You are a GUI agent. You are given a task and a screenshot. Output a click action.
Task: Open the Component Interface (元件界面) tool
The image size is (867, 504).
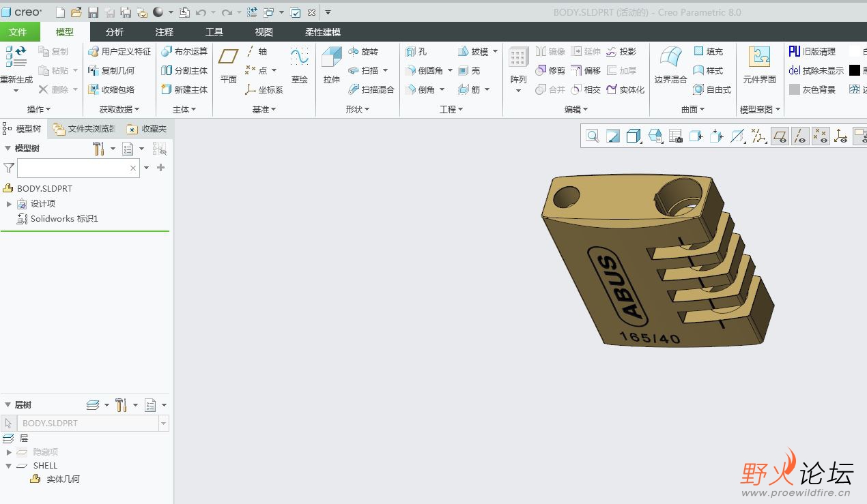pyautogui.click(x=759, y=66)
